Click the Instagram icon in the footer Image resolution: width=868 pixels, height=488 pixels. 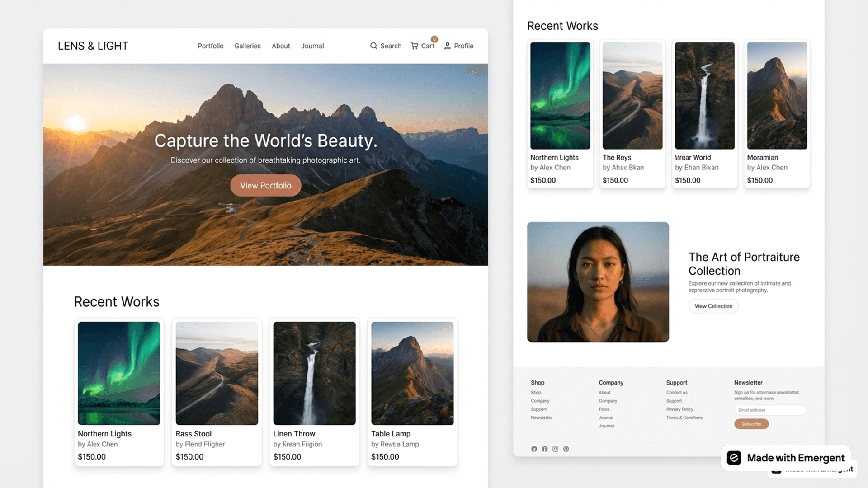pyautogui.click(x=555, y=449)
